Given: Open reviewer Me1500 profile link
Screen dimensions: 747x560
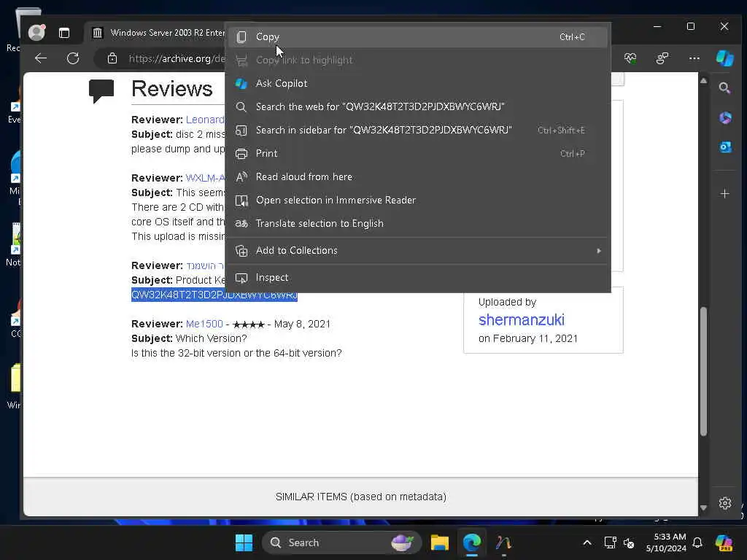Looking at the screenshot, I should [x=204, y=324].
